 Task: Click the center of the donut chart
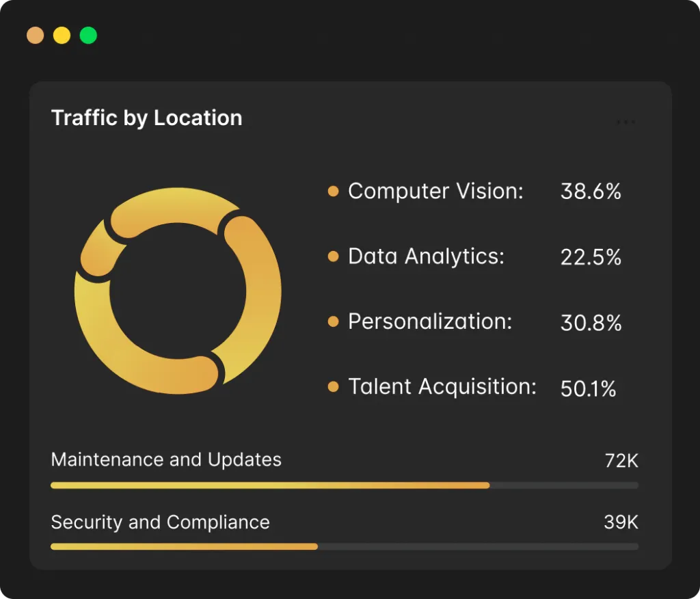click(x=178, y=291)
